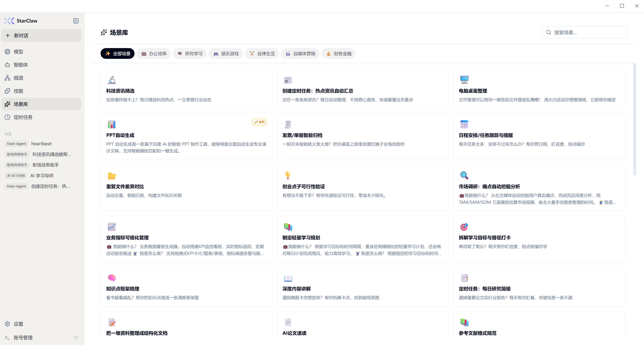Open the 技能 puzzle icon item

pyautogui.click(x=8, y=91)
